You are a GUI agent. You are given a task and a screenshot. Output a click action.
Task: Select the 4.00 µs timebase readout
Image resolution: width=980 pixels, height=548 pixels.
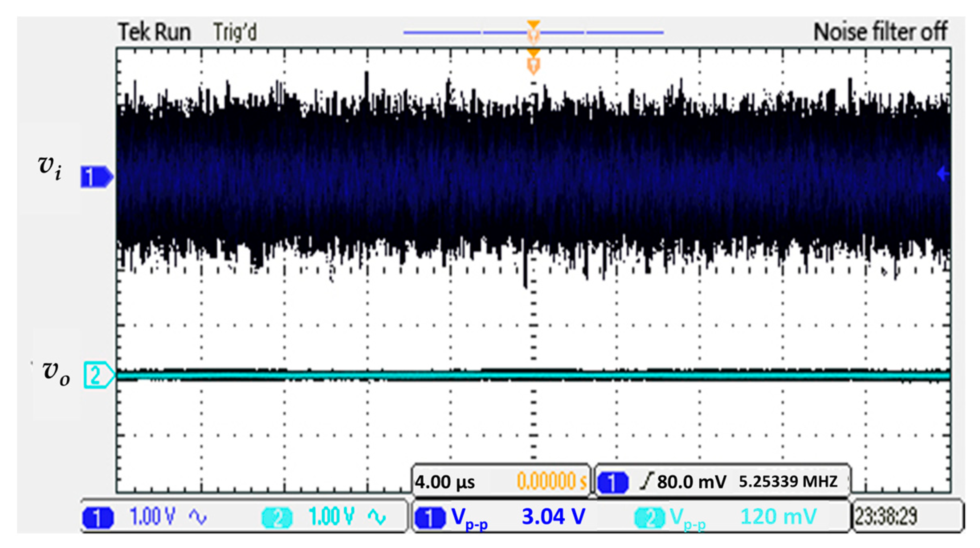445,482
